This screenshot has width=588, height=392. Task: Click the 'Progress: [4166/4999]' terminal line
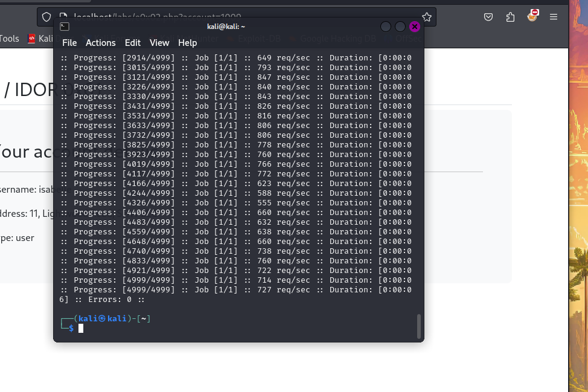(236, 184)
